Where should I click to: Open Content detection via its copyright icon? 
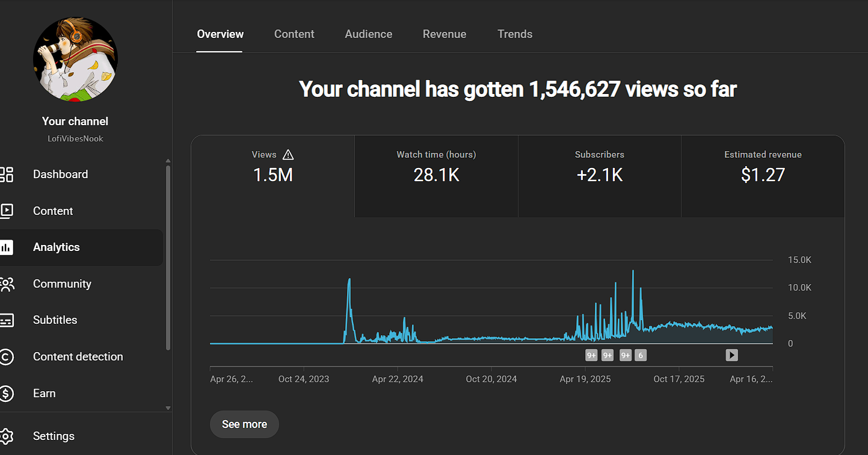[x=7, y=357]
